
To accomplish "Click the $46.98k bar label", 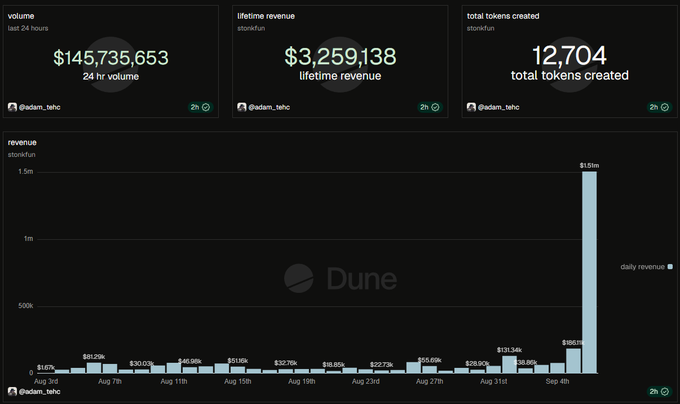I will pyautogui.click(x=190, y=361).
